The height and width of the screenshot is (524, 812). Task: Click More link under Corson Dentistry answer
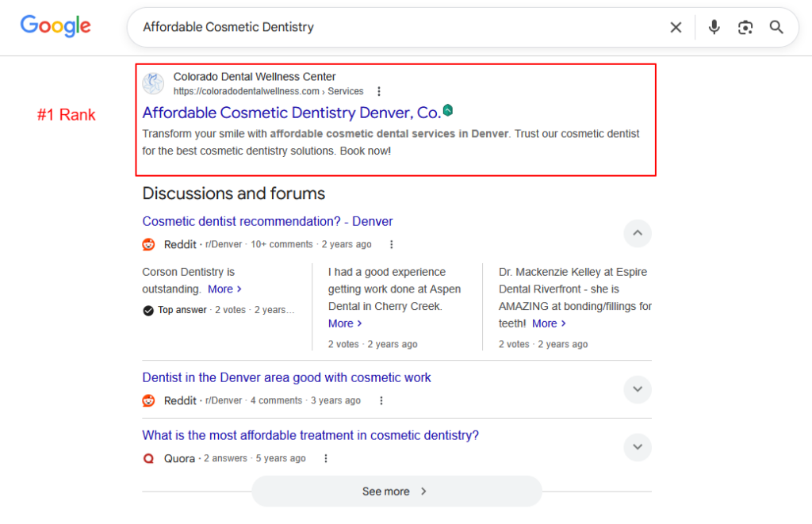tap(224, 289)
